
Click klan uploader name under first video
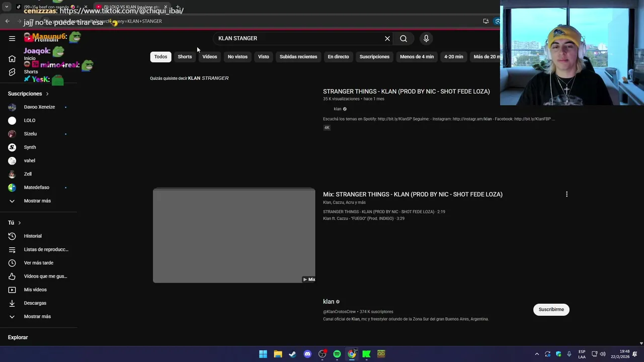[338, 109]
